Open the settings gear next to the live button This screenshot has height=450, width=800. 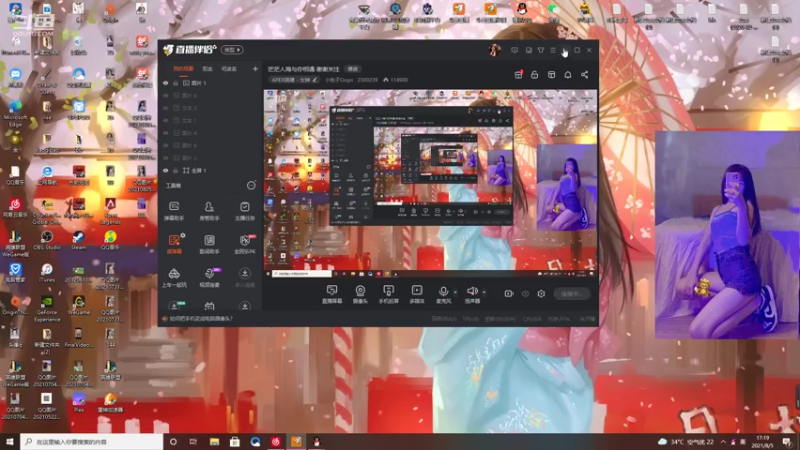[x=541, y=294]
